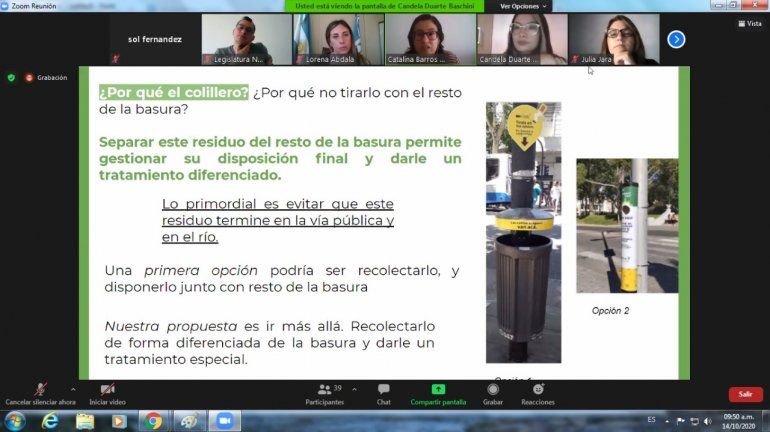Expand the Ver Opciones dropdown
This screenshot has height=432, width=770.
(524, 6)
